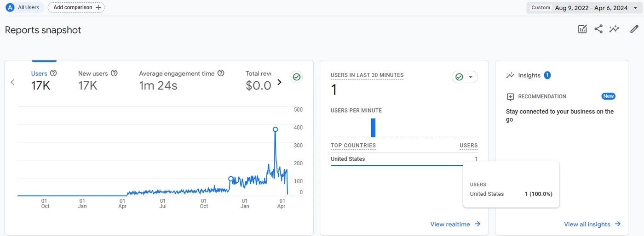
Task: Select the Users metric tab
Action: (44, 79)
